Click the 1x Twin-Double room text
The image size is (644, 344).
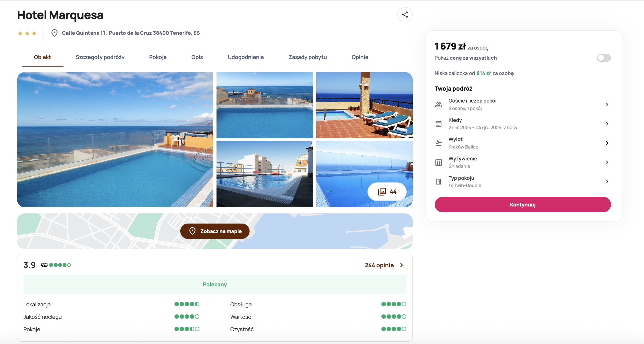(465, 186)
